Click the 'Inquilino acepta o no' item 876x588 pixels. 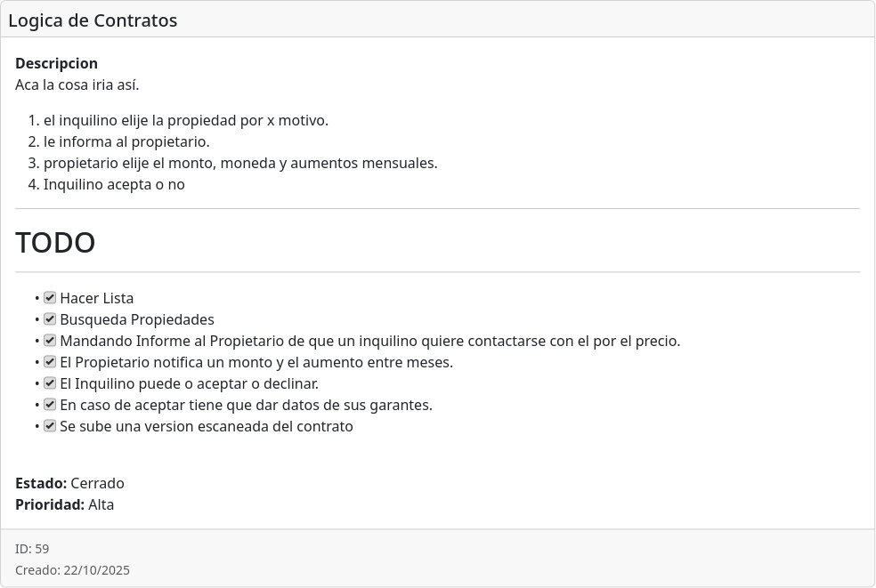click(x=114, y=184)
